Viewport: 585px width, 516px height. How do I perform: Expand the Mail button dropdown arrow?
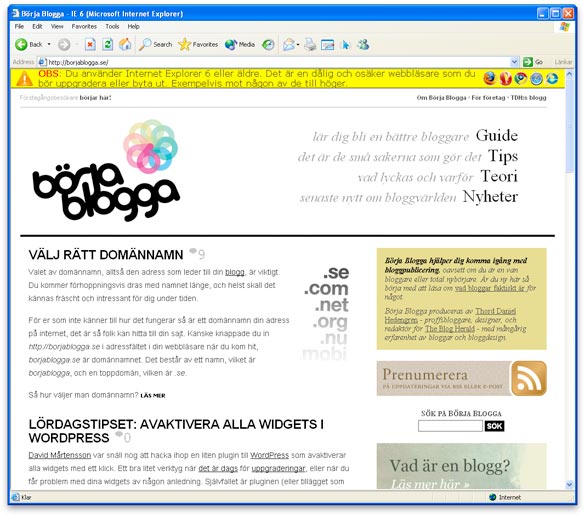(298, 45)
